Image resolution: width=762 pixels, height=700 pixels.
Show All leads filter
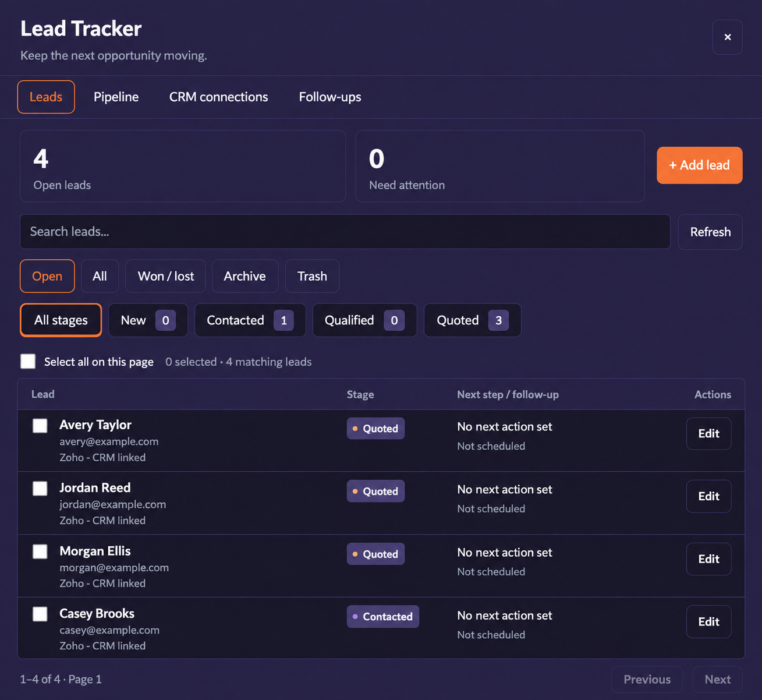point(100,276)
